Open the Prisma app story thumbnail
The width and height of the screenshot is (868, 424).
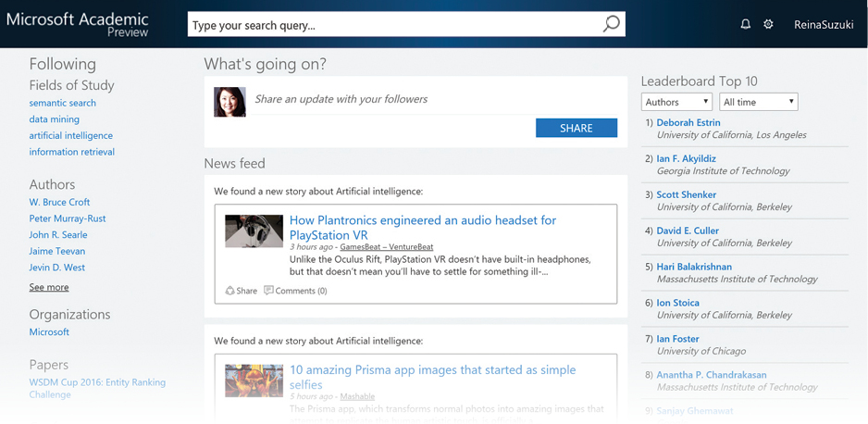pyautogui.click(x=254, y=380)
